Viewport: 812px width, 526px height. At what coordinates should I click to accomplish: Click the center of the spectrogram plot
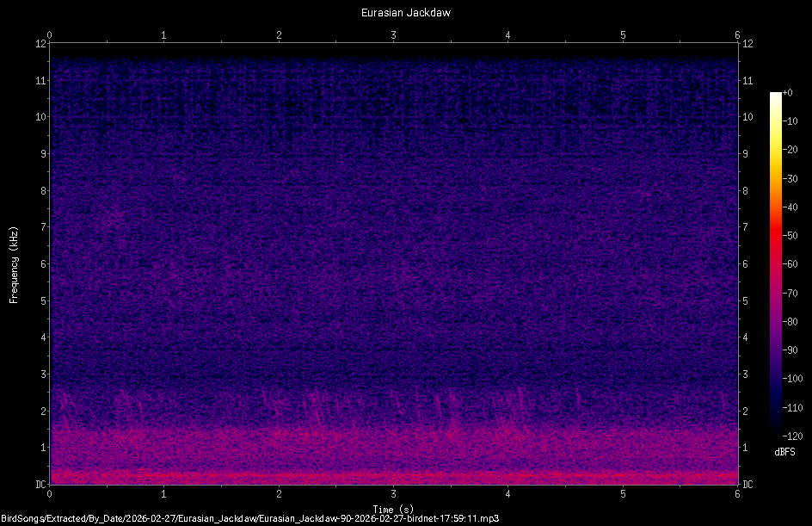point(394,263)
